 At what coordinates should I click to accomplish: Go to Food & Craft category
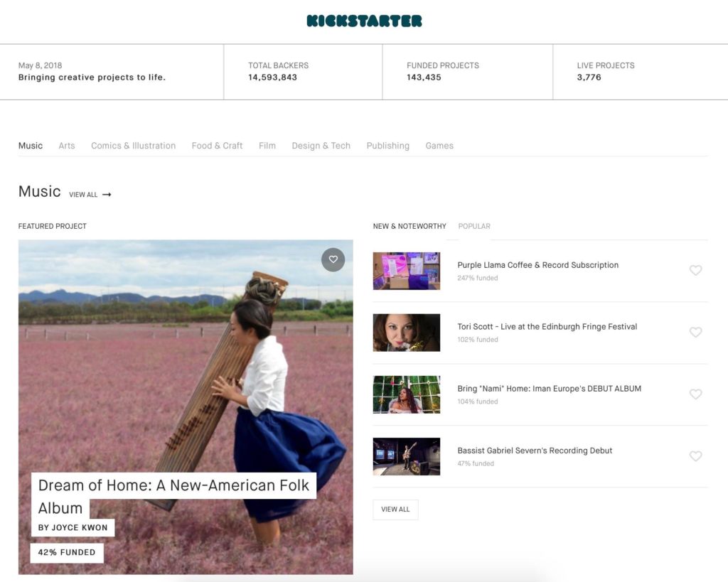217,146
